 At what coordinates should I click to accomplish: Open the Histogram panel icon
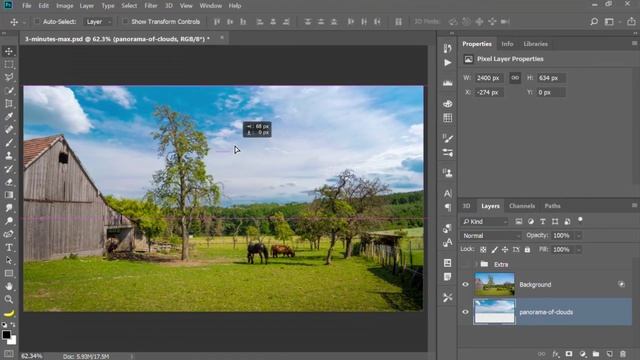click(448, 83)
